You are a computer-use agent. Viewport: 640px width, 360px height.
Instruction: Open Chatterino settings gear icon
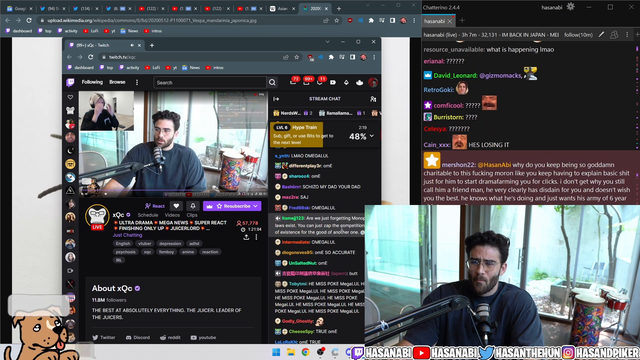click(x=570, y=7)
